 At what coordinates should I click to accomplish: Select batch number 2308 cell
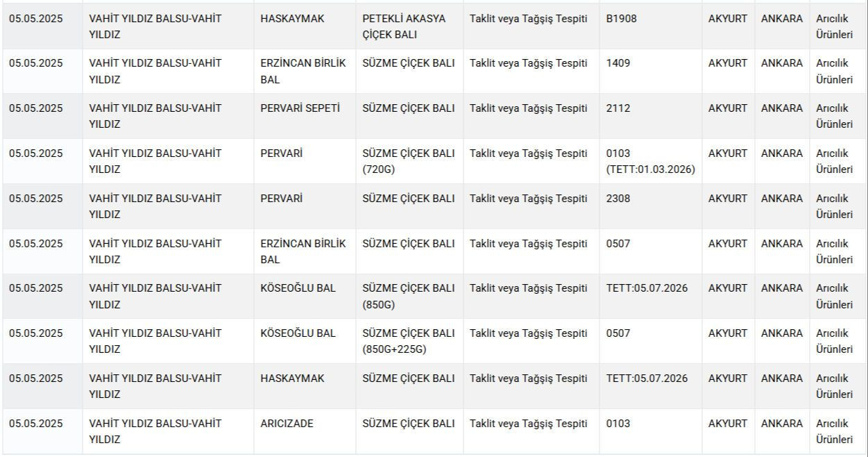click(x=618, y=199)
